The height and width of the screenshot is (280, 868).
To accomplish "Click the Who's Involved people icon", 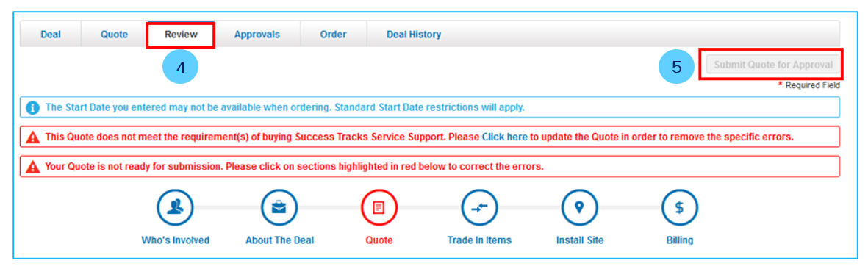I will click(175, 207).
